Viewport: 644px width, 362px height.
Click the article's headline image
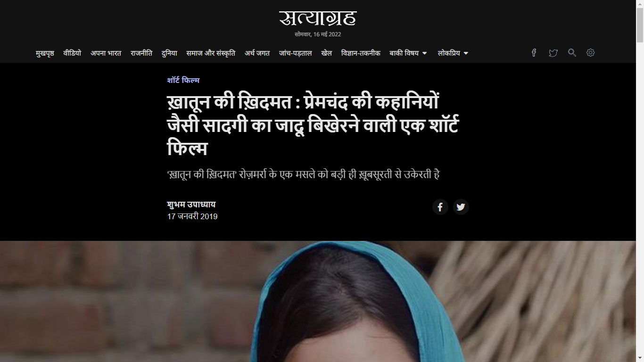tap(318, 302)
